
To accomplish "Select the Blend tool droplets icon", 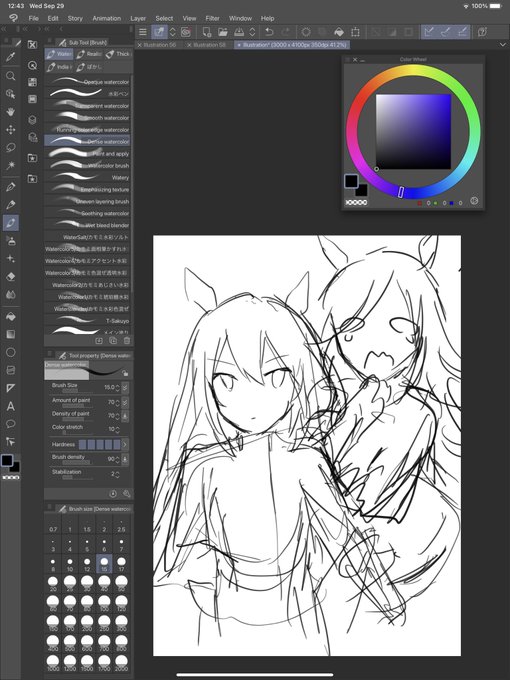I will click(10, 294).
